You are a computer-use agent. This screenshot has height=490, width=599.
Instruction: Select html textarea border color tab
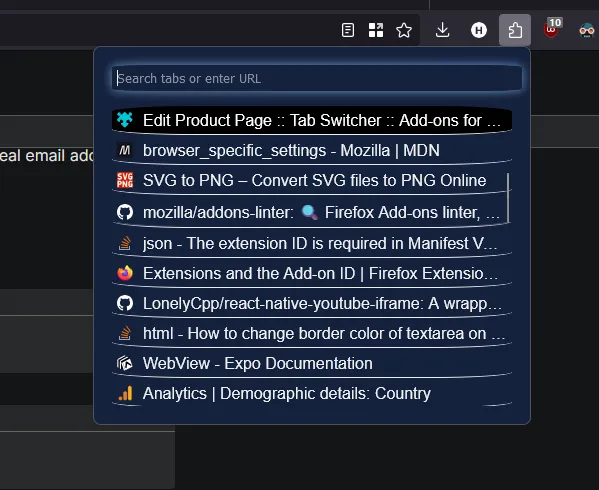coord(312,333)
